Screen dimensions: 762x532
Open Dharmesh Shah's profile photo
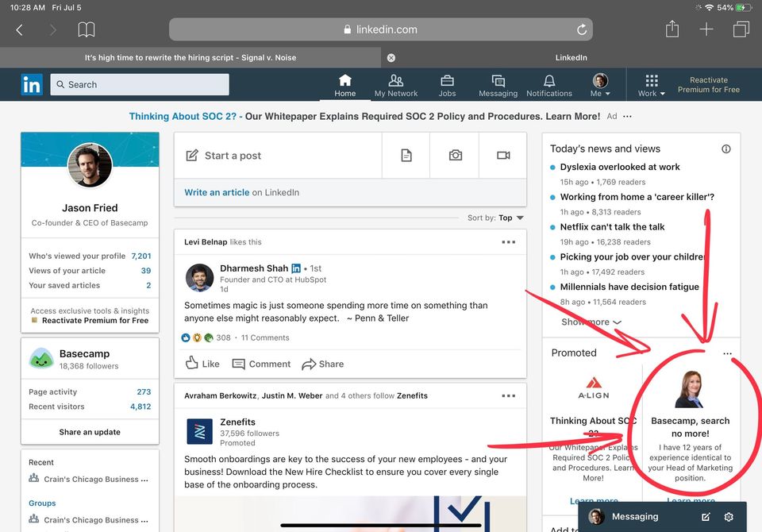[200, 278]
